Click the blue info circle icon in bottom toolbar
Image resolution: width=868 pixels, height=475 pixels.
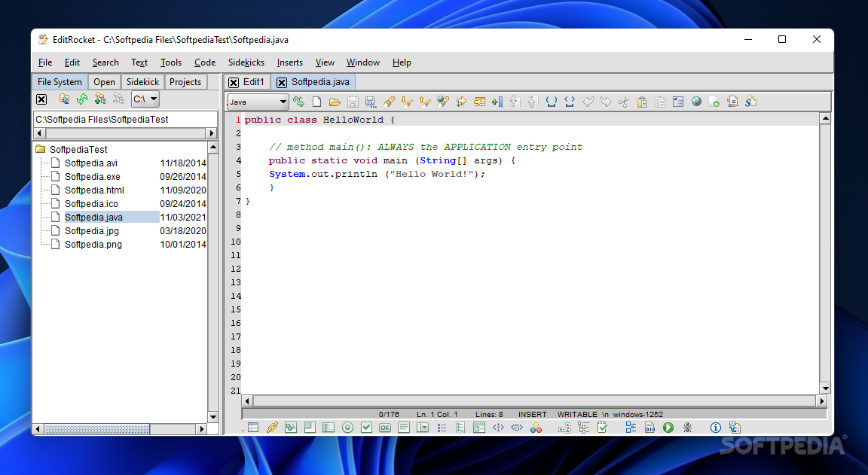[x=716, y=428]
